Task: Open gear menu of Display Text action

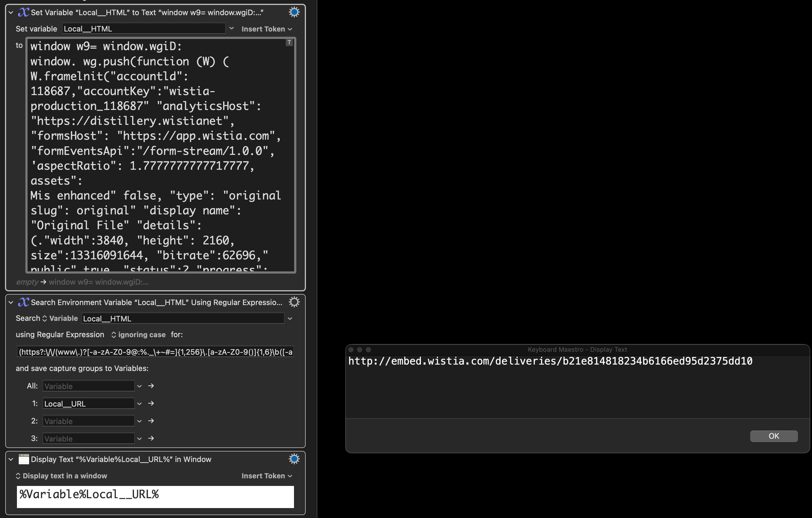Action: [x=294, y=459]
